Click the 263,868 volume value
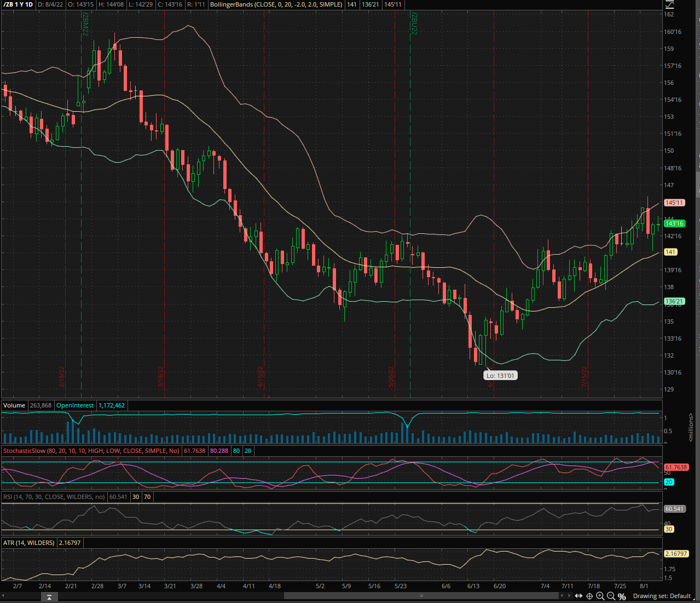The image size is (700, 603). tap(41, 405)
